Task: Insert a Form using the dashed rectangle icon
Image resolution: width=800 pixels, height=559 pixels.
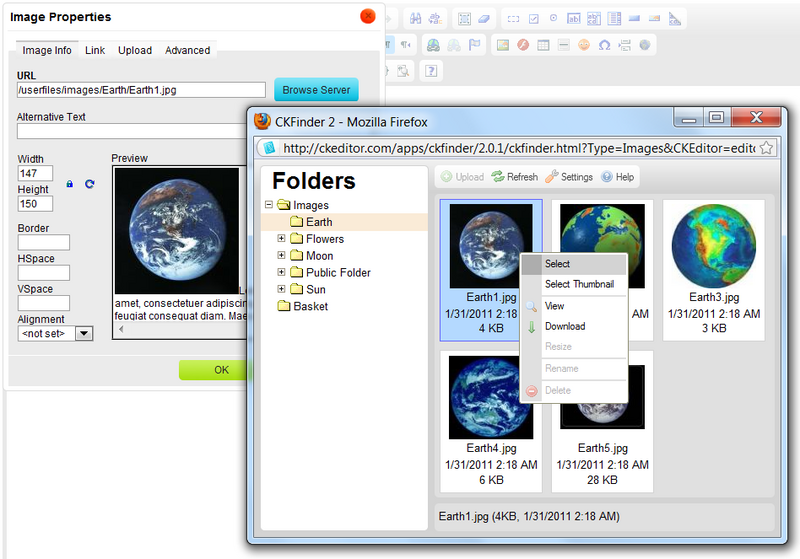Action: click(x=513, y=19)
